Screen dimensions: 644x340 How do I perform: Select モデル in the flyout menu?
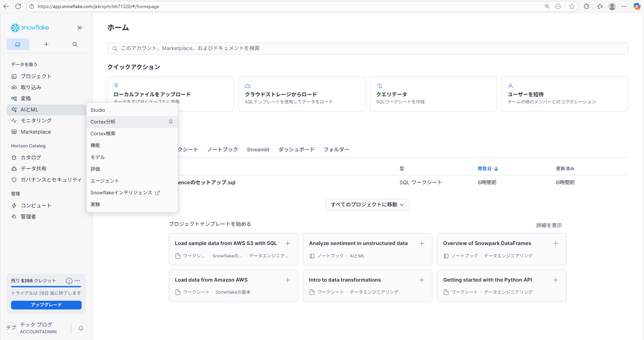[x=132, y=157]
